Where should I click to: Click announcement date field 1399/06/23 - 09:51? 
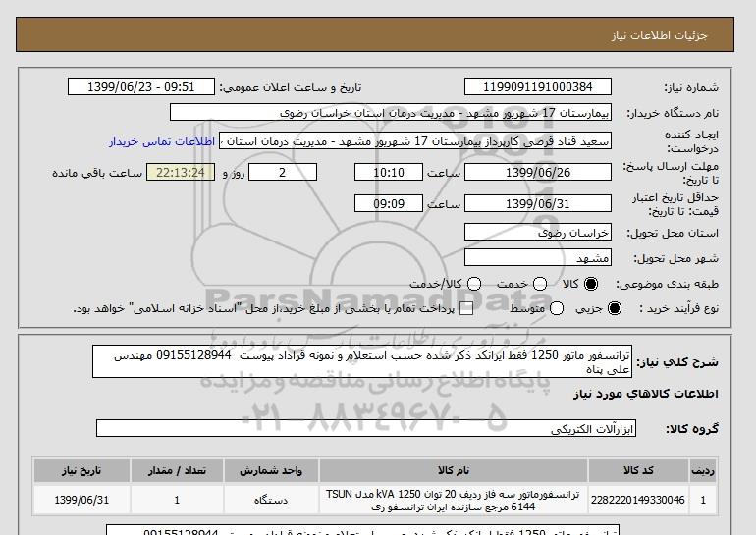[x=140, y=86]
